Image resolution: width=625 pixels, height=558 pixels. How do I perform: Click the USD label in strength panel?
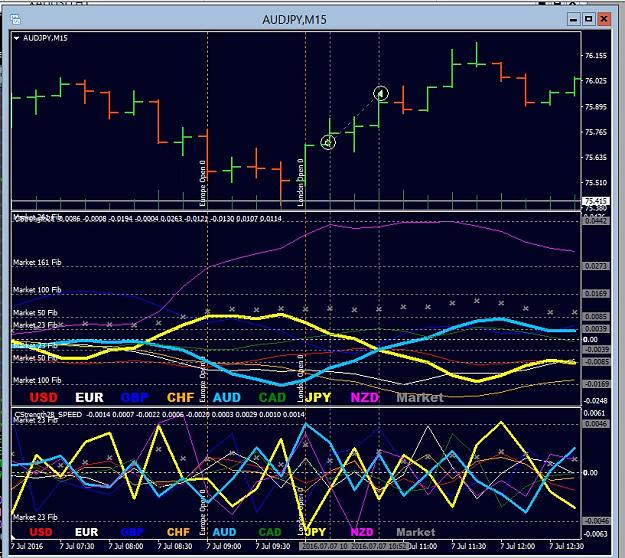coord(43,397)
